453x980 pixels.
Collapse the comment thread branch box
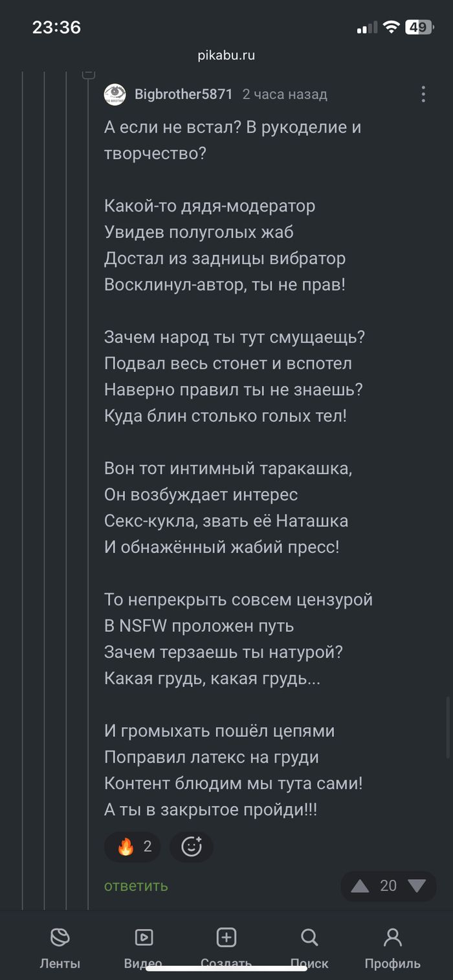(89, 75)
